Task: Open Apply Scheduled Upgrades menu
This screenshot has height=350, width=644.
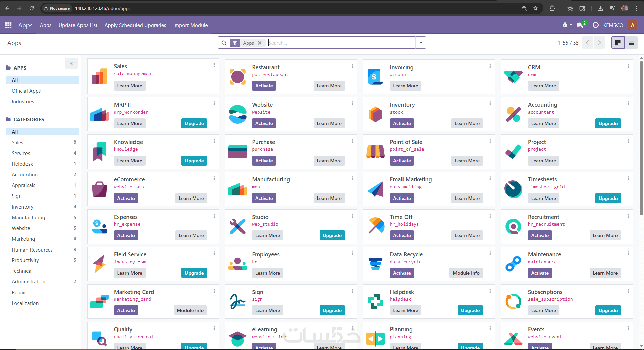Action: tap(135, 25)
